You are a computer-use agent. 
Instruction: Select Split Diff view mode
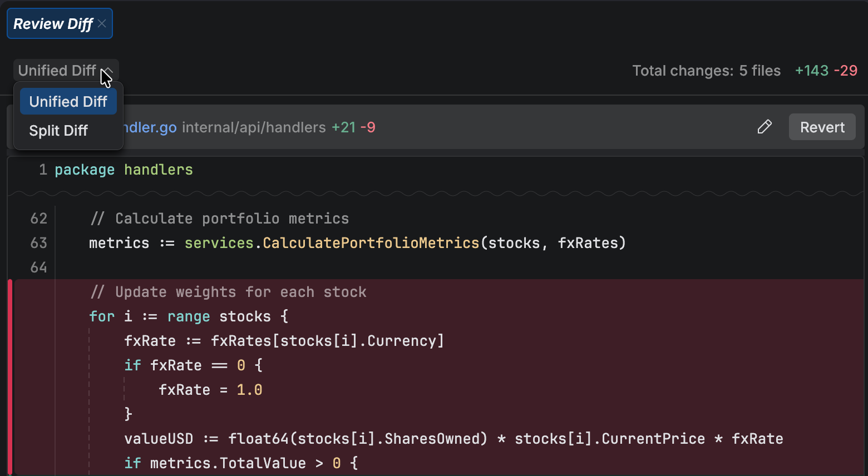58,131
